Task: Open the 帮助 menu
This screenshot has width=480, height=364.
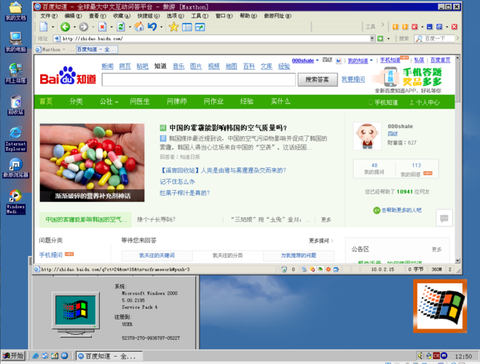Action: pyautogui.click(x=248, y=16)
